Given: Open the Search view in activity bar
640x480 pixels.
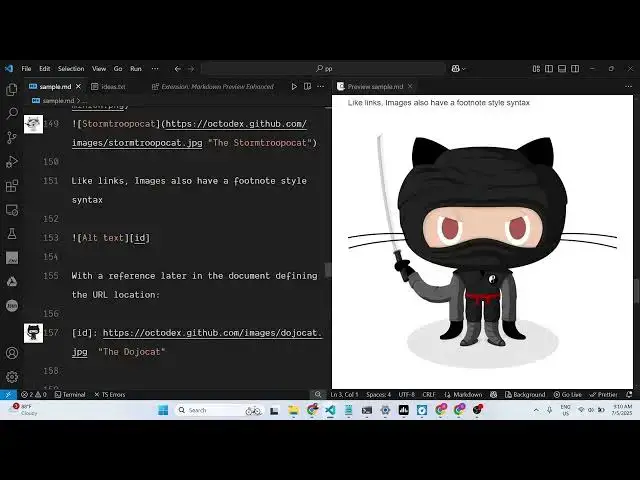Looking at the screenshot, I should [x=12, y=113].
